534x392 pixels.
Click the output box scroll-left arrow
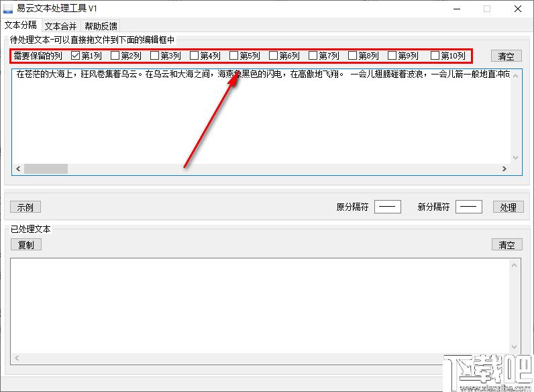point(17,358)
